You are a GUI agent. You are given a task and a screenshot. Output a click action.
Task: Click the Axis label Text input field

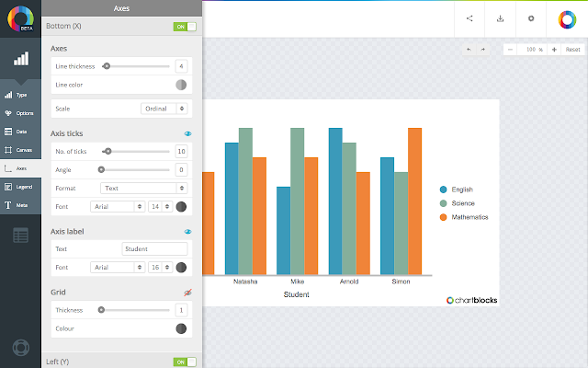pyautogui.click(x=154, y=249)
